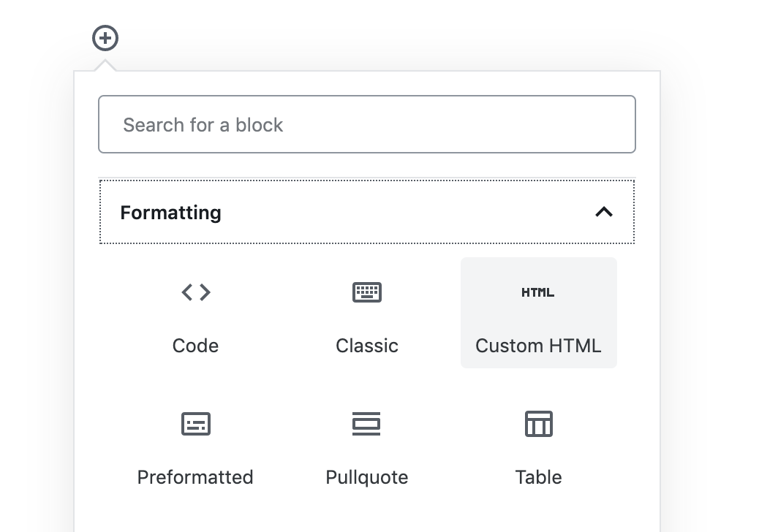Screen dimensions: 778x532
Task: Click the Classic block keyboard icon
Action: pos(367,292)
